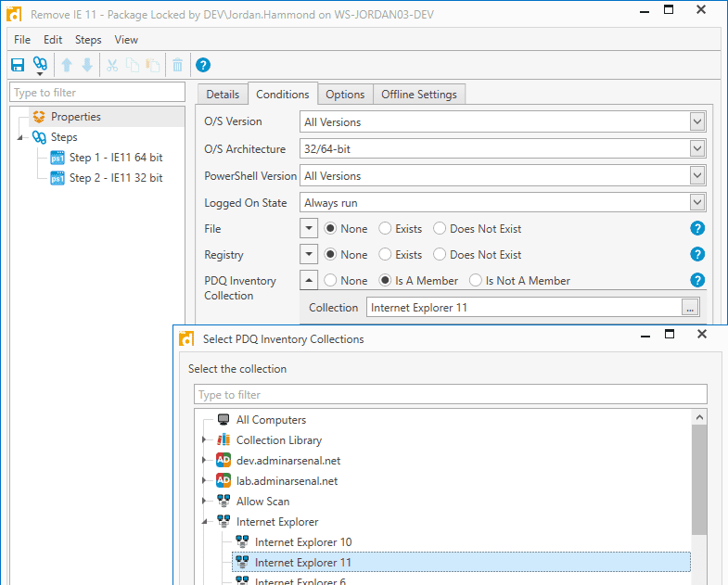Click the PDQ Inventory Collection help icon

point(696,280)
